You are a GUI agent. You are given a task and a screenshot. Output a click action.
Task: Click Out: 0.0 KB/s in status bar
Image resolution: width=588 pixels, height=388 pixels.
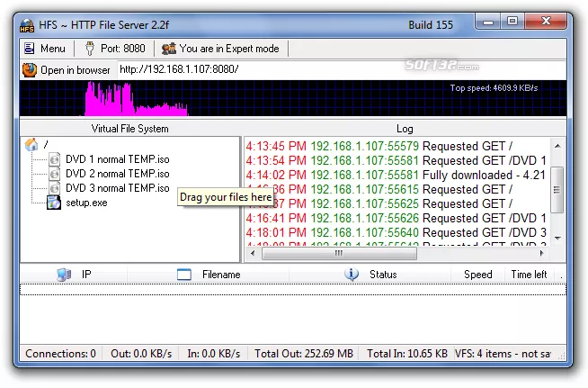pyautogui.click(x=141, y=354)
